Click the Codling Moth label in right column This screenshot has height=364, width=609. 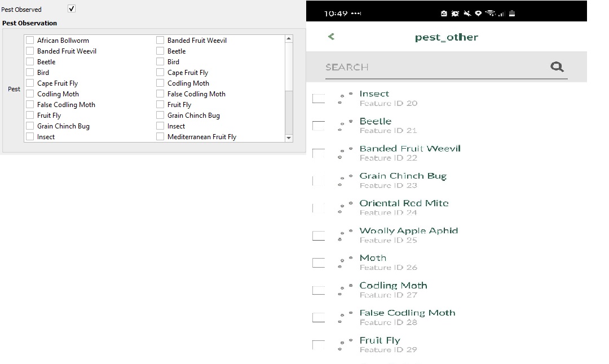point(188,83)
